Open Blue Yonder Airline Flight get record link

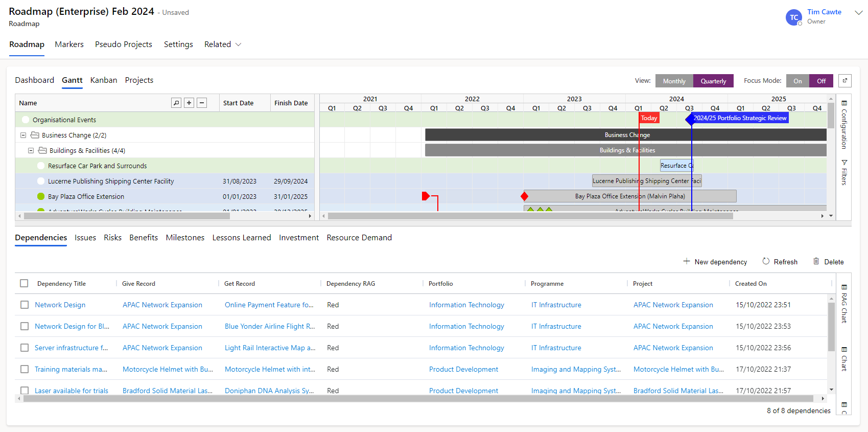(x=270, y=326)
